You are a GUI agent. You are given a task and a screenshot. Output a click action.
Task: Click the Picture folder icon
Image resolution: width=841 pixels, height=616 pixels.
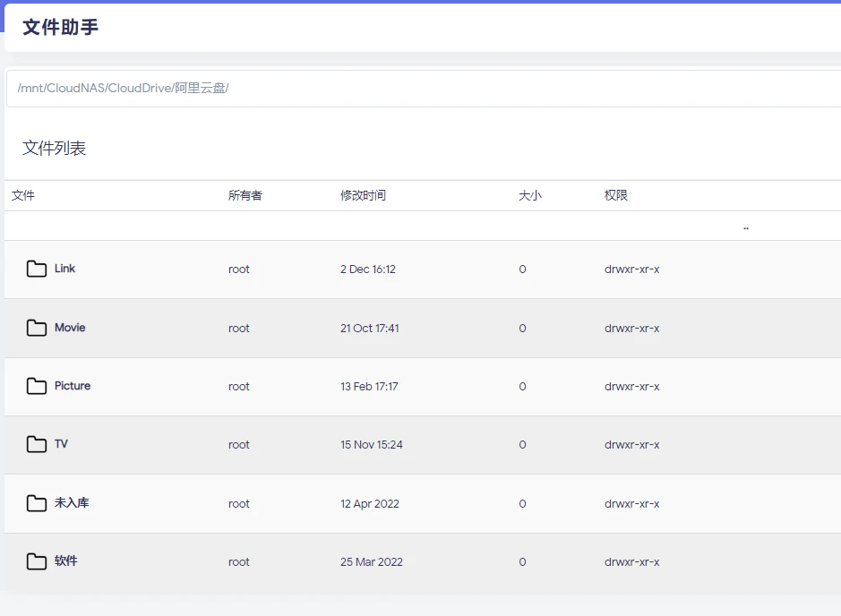[37, 387]
